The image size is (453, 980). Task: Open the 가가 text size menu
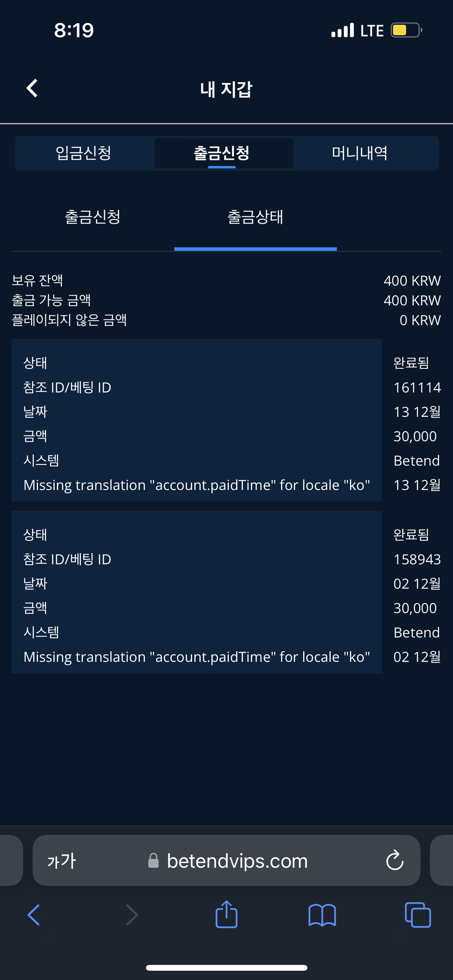pyautogui.click(x=62, y=861)
